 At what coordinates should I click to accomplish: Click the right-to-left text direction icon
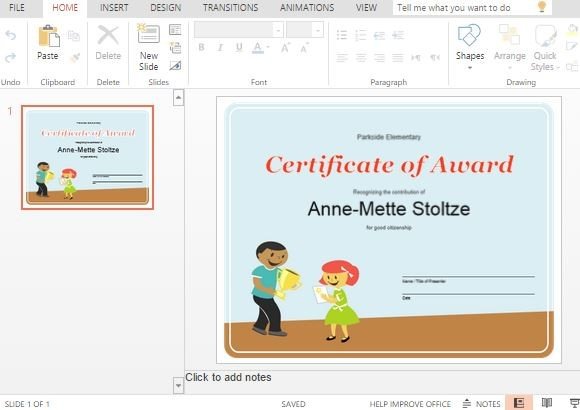click(435, 58)
